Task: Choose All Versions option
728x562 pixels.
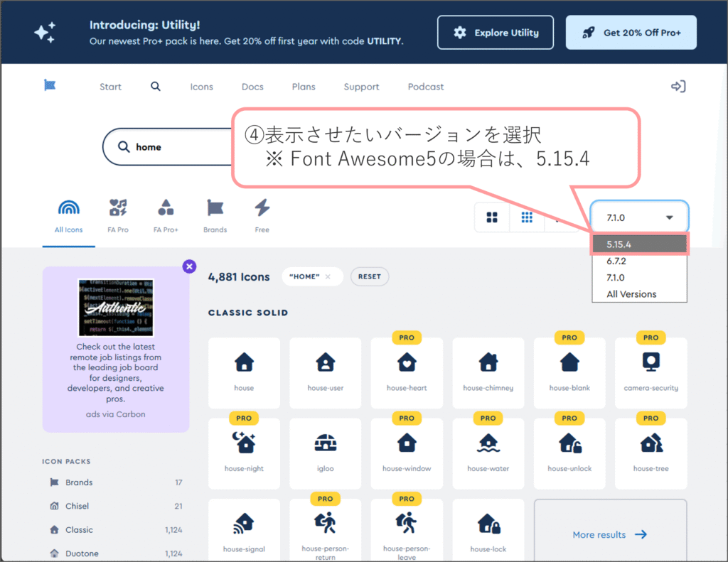Action: pyautogui.click(x=631, y=294)
